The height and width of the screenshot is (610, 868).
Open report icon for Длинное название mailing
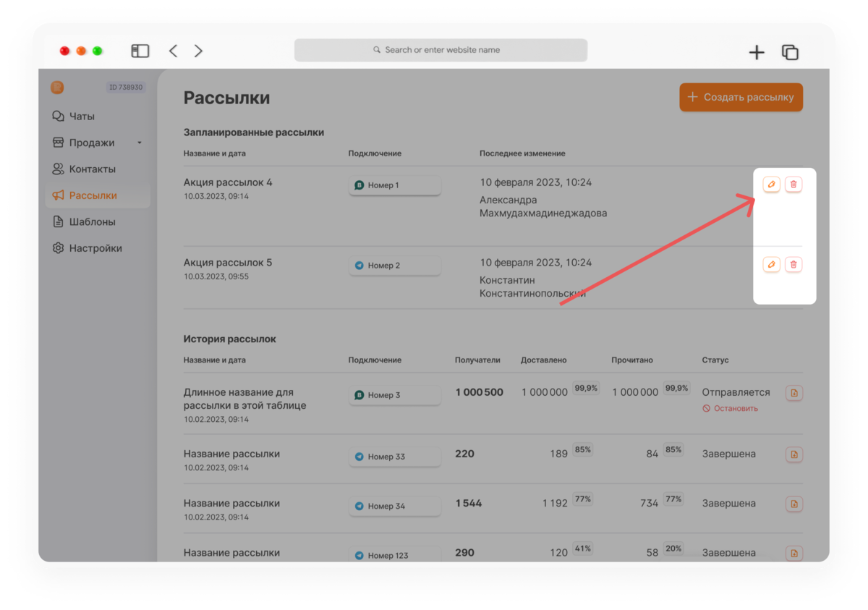794,393
